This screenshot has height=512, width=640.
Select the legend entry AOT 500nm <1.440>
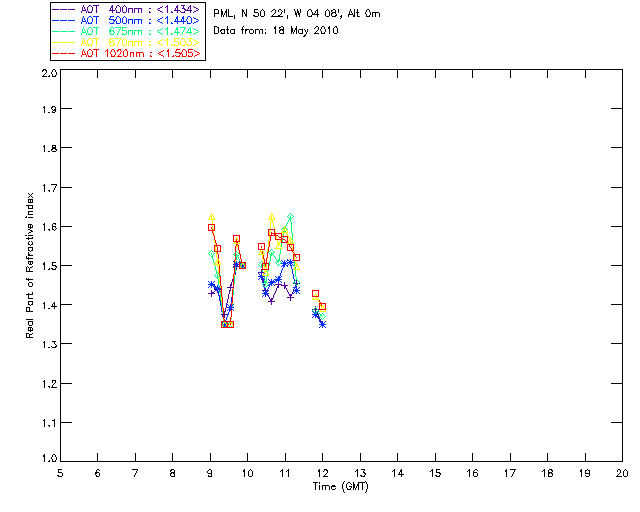tap(126, 20)
